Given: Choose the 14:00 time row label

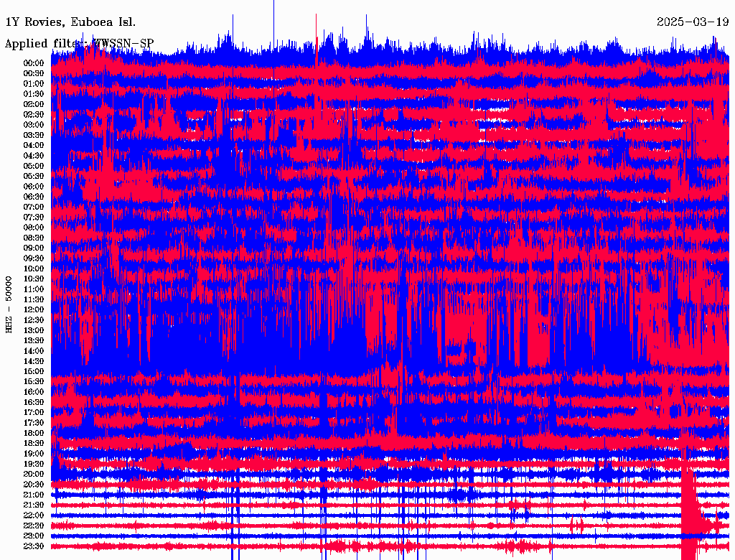Looking at the screenshot, I should point(34,351).
